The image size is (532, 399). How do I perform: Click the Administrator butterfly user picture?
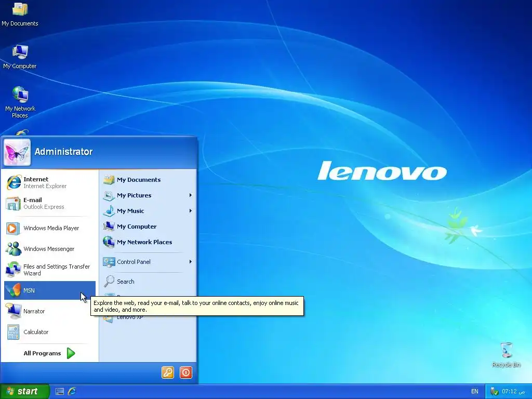click(x=17, y=152)
